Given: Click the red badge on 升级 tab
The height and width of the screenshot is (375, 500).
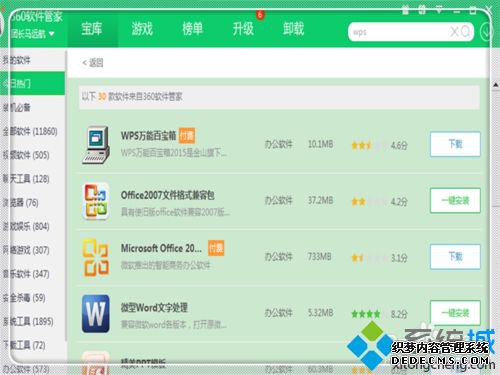Looking at the screenshot, I should (x=260, y=14).
